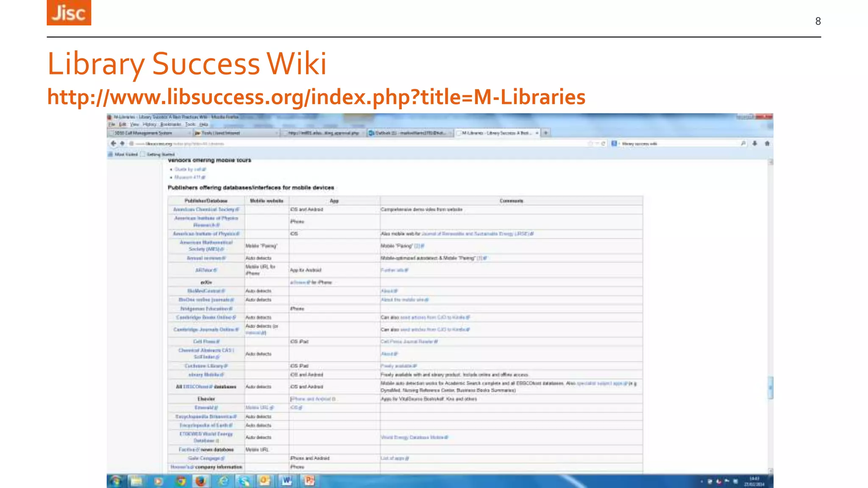Open the File menu in Firefox
868x488 pixels.
(x=112, y=125)
